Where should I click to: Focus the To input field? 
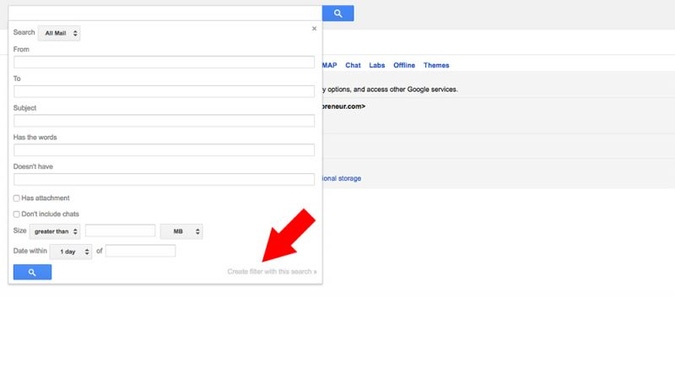point(164,91)
